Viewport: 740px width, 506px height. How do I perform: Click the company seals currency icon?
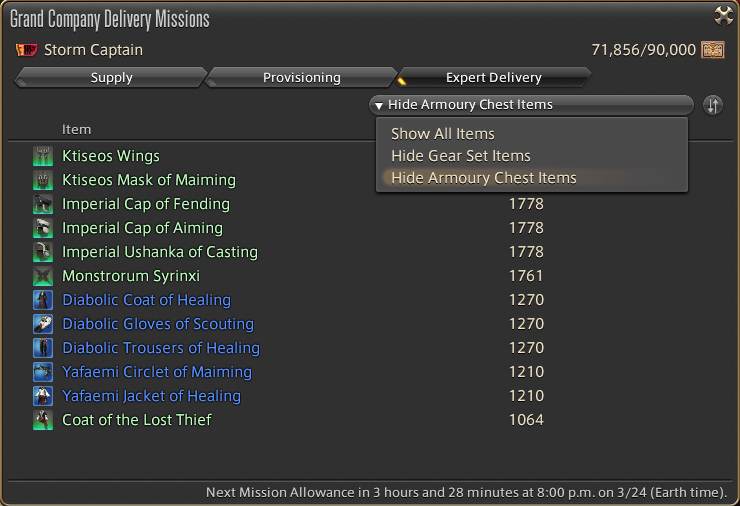713,50
